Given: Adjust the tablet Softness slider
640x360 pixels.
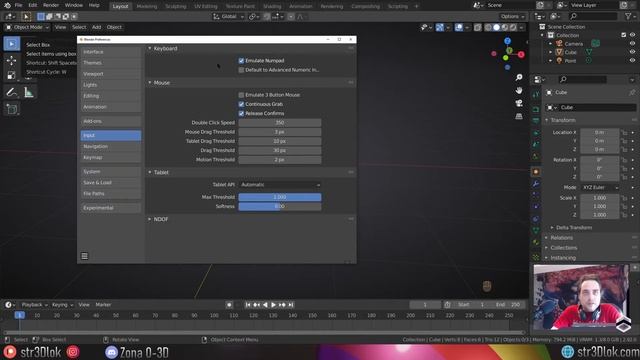Looking at the screenshot, I should click(280, 207).
